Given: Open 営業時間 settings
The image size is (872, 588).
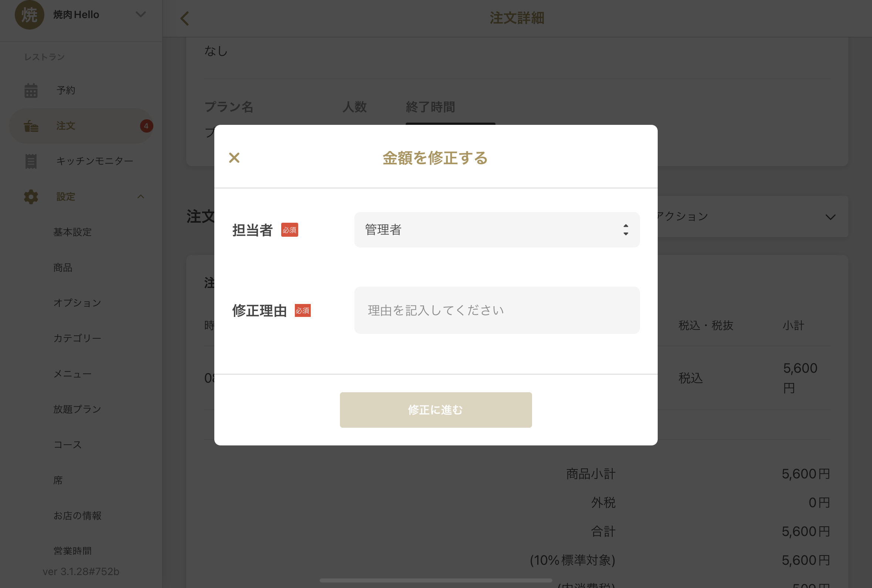Looking at the screenshot, I should click(72, 550).
